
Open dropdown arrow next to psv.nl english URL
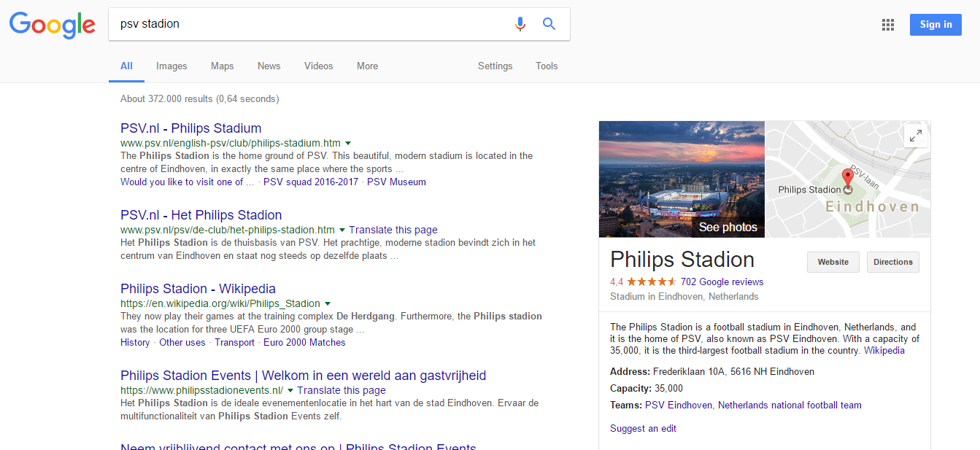[x=348, y=143]
